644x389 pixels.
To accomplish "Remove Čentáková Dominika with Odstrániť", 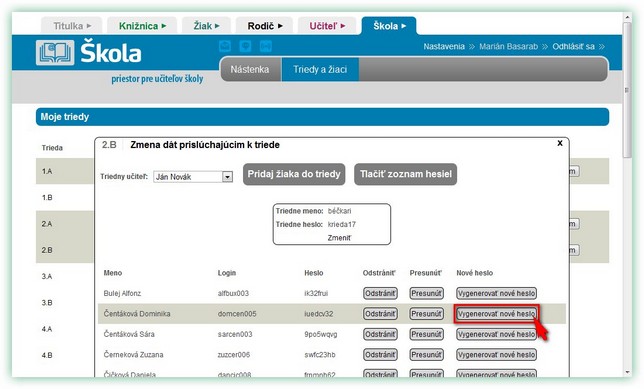I will [380, 314].
